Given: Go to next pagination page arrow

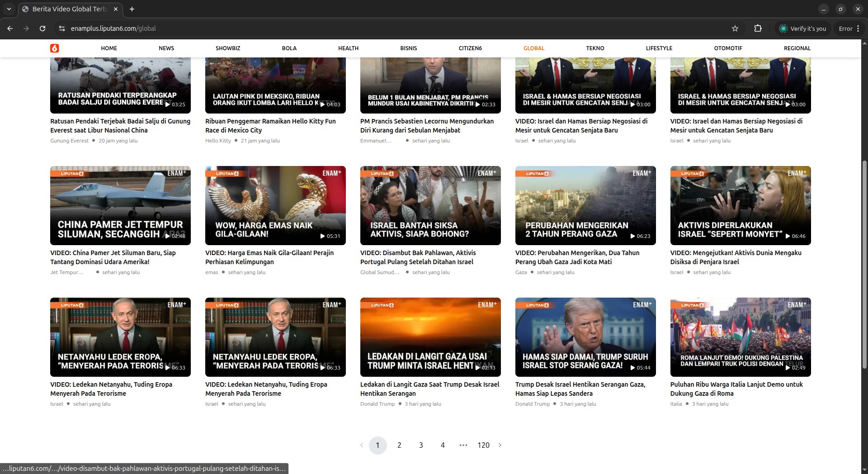Looking at the screenshot, I should 500,445.
